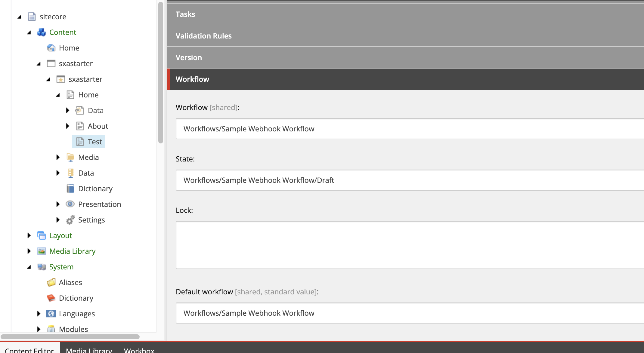The height and width of the screenshot is (353, 644).
Task: Expand the Validation Rules section header
Action: (405, 36)
